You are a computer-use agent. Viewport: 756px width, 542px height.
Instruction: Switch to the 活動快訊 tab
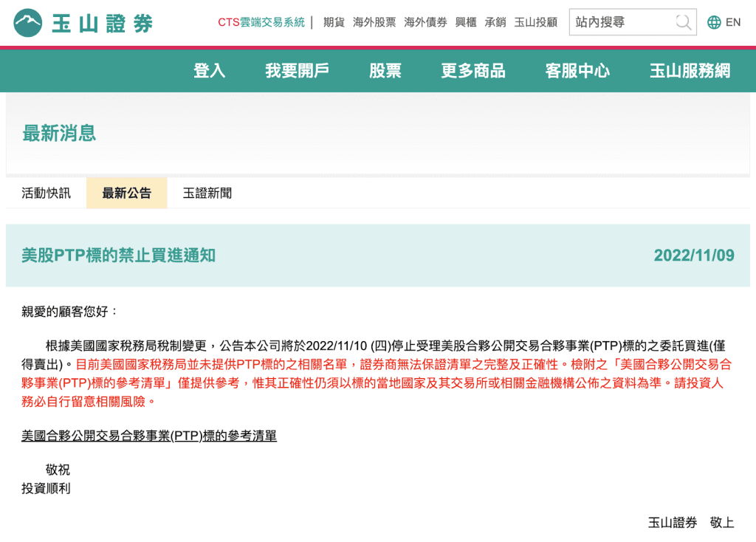pyautogui.click(x=47, y=193)
